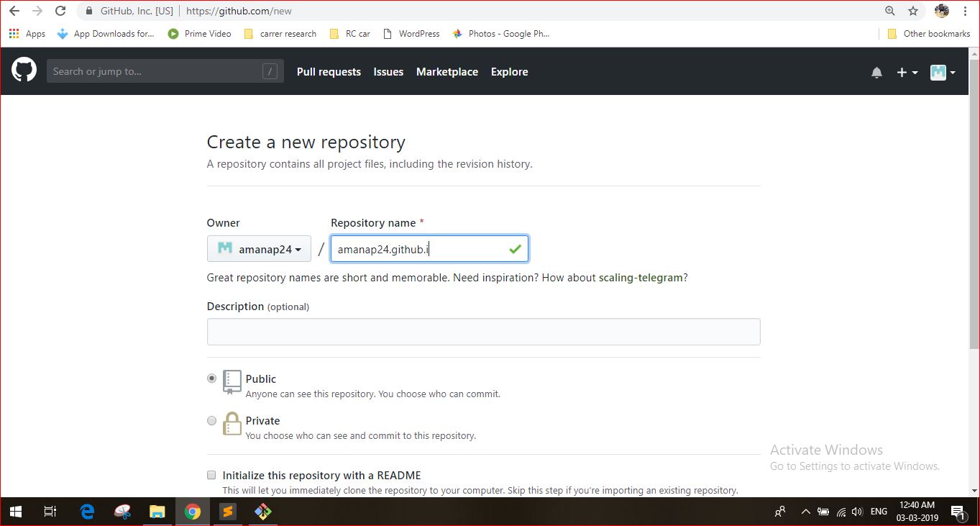Show hidden system tray icons
Viewport: 980px width, 526px height.
[x=805, y=512]
